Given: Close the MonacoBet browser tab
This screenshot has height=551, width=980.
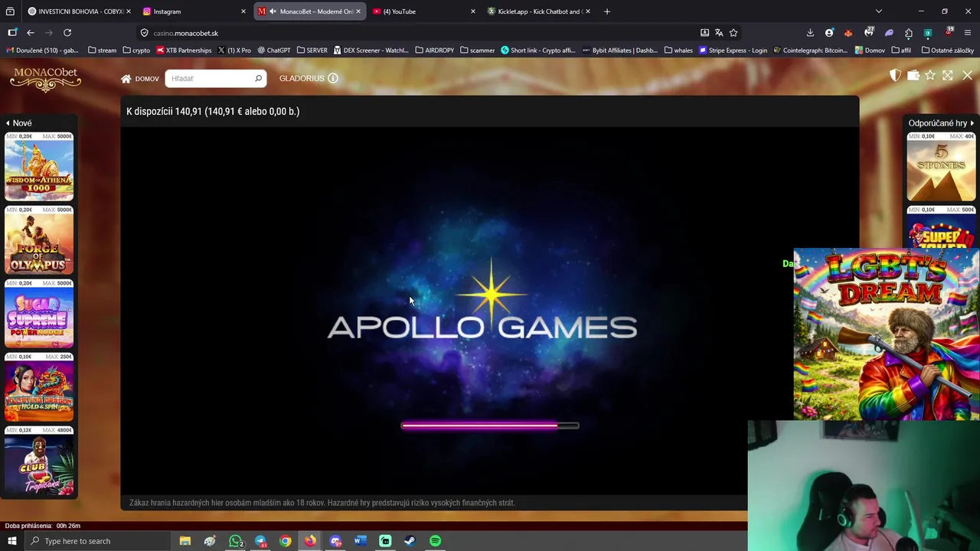Looking at the screenshot, I should (358, 11).
